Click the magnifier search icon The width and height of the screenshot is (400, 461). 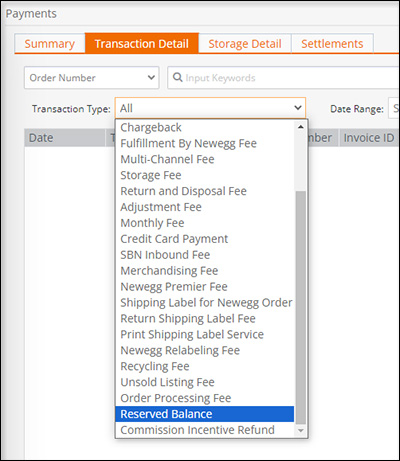[x=178, y=77]
